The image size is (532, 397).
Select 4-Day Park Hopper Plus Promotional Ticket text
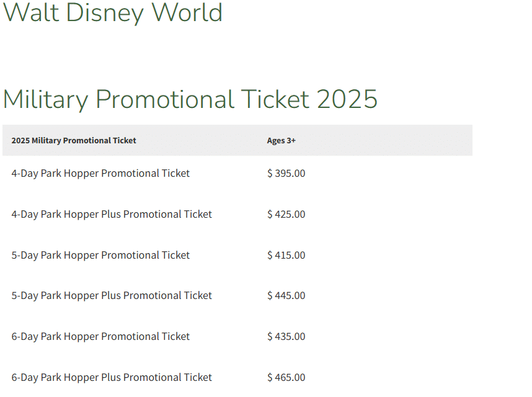112,215
